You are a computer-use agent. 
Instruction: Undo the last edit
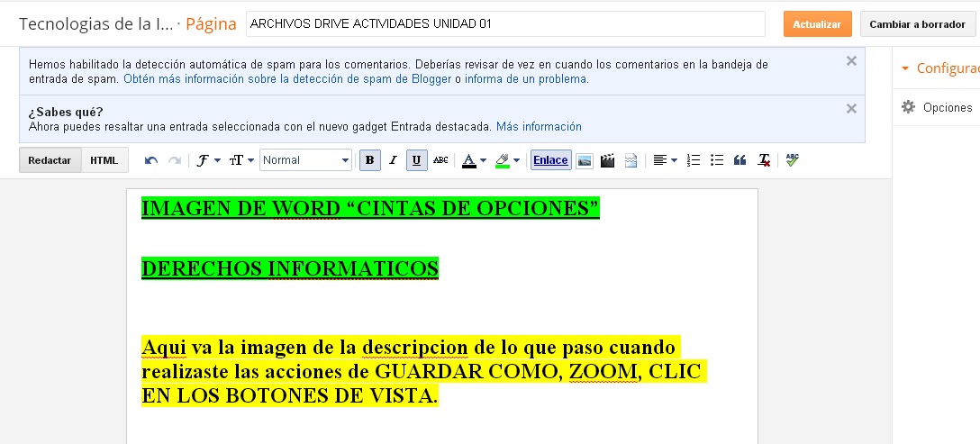150,160
